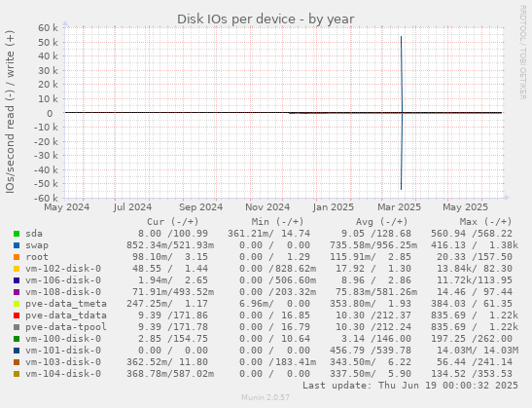Click the bottom of the March 2025 negative spike
Screen dimensions: 532x408
coord(401,189)
